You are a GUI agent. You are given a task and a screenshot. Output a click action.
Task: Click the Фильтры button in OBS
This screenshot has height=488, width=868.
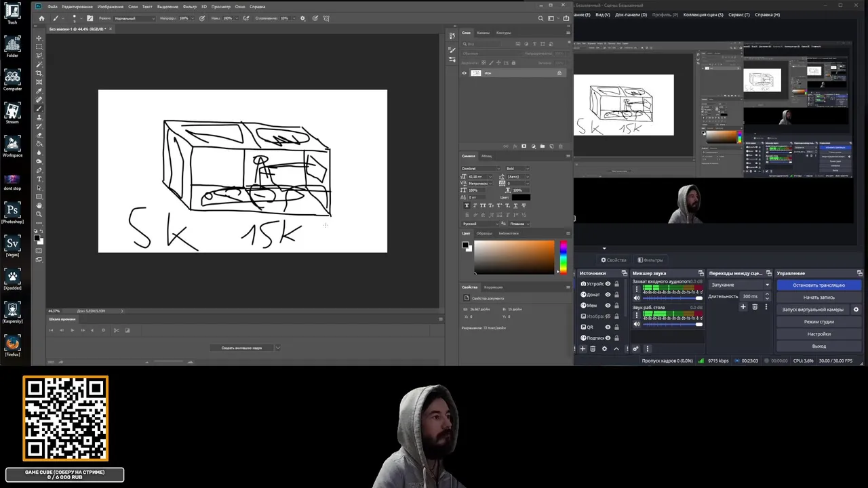click(x=650, y=260)
